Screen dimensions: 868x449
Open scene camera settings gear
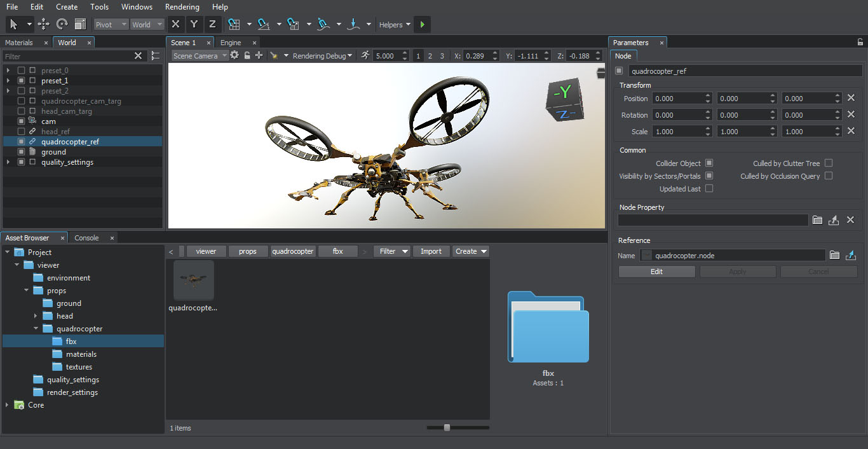coord(234,55)
